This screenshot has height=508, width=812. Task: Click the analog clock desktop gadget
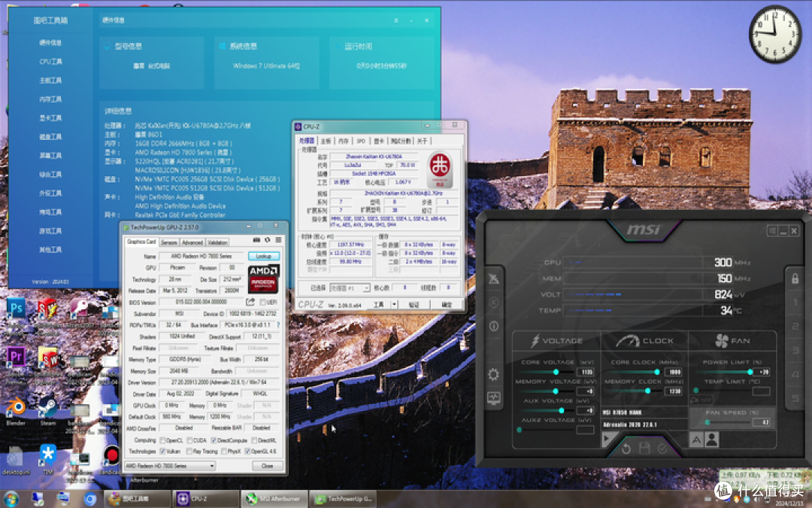click(x=774, y=34)
